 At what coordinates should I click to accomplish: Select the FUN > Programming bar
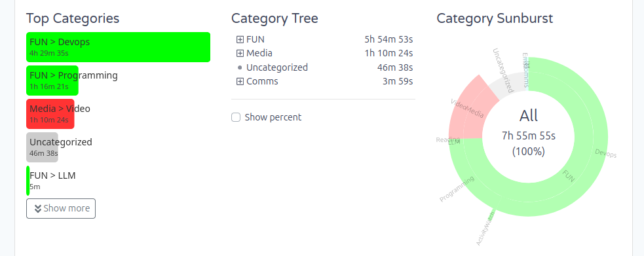52,81
